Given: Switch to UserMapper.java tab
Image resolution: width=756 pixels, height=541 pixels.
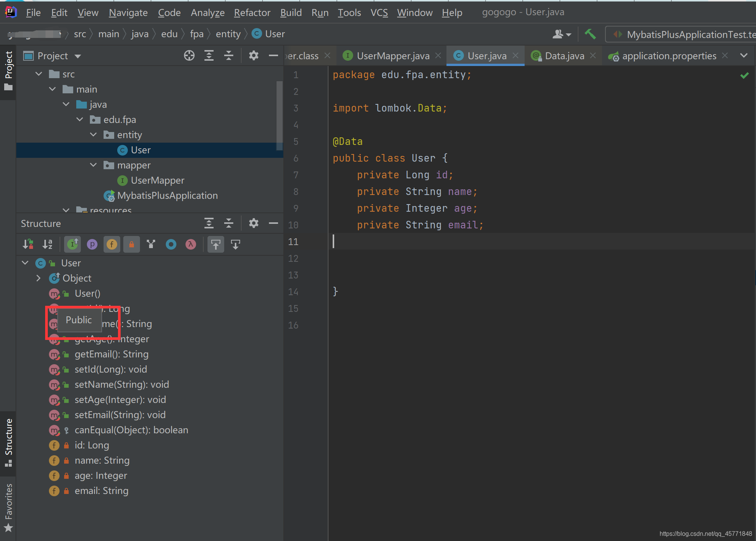Looking at the screenshot, I should coord(393,56).
